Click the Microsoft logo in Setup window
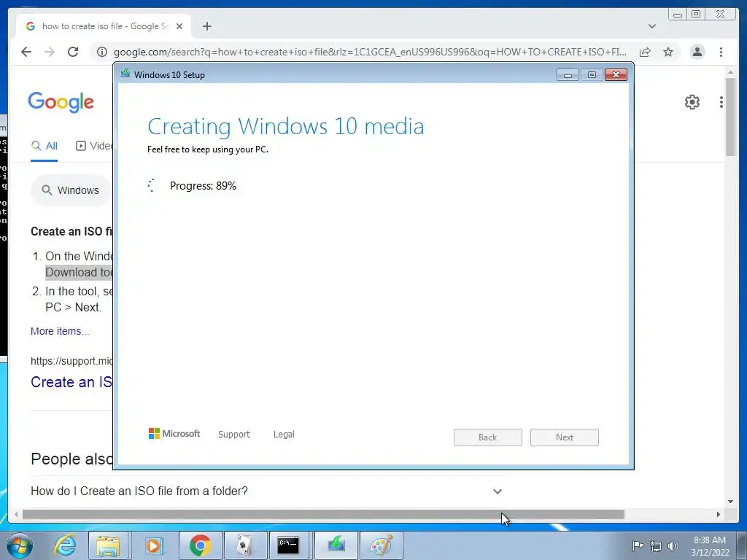Viewport: 747px width, 560px height. click(174, 434)
